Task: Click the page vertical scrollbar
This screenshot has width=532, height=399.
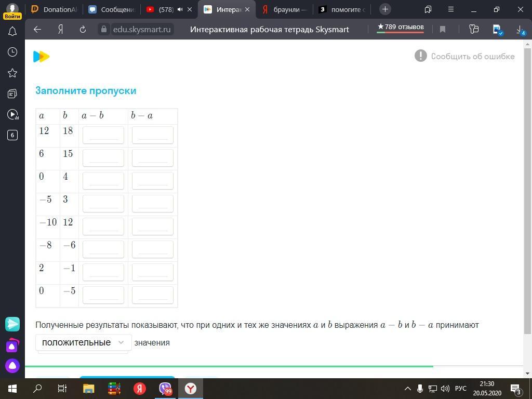Action: (527, 191)
